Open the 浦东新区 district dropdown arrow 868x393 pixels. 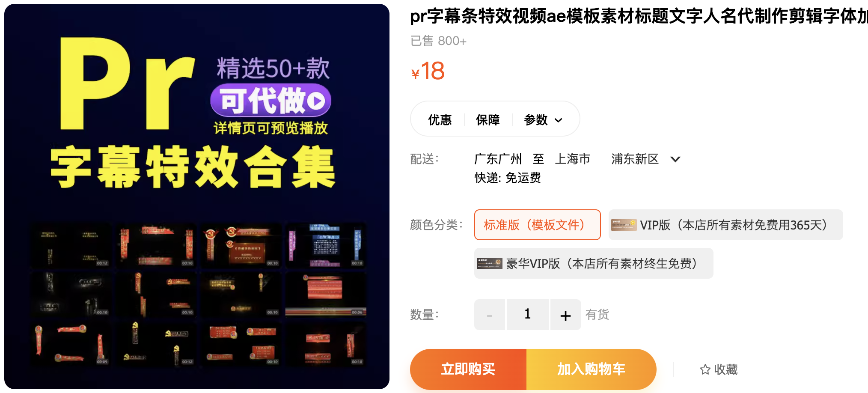pyautogui.click(x=675, y=159)
